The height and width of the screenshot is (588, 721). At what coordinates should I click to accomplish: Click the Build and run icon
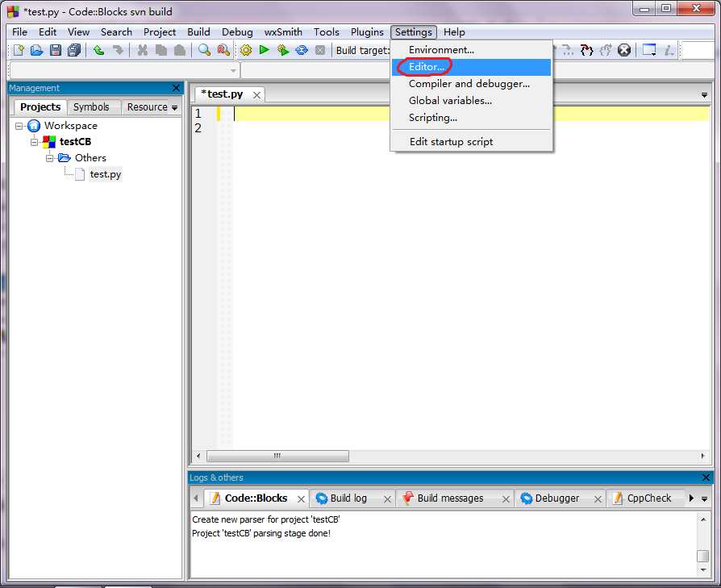(x=283, y=50)
